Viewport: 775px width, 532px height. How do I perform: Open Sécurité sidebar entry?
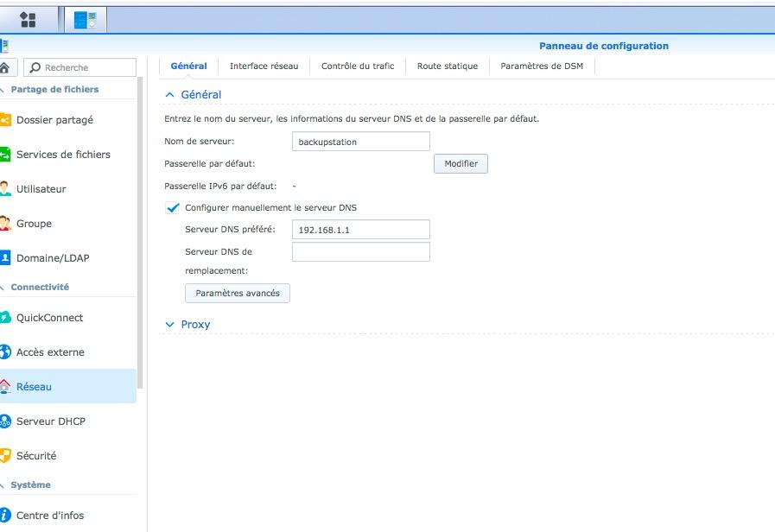[68, 455]
